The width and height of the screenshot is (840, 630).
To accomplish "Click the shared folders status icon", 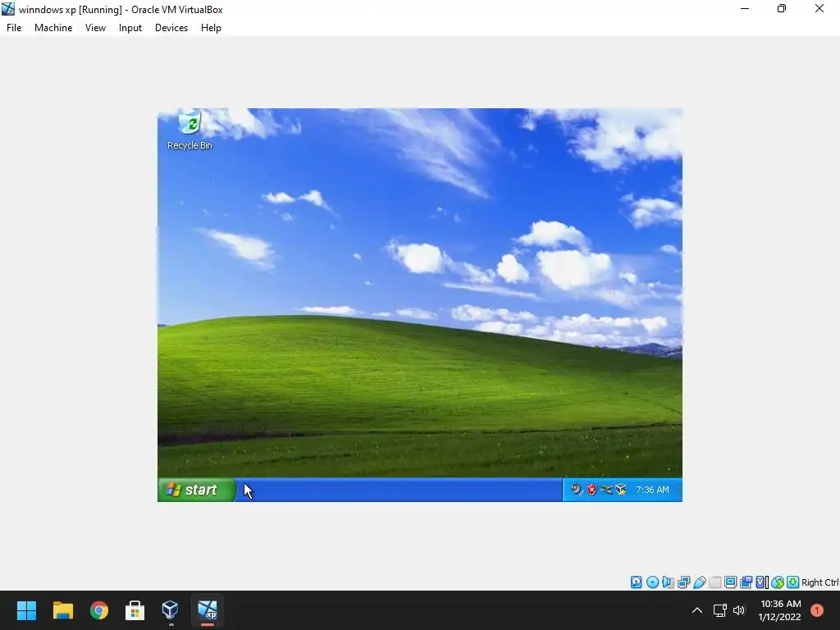I will click(714, 582).
